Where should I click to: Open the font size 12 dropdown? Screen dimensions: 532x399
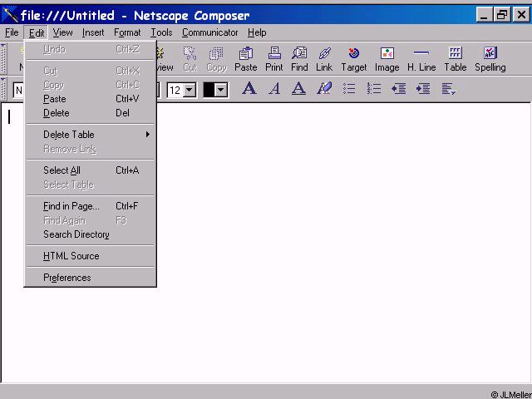point(190,91)
